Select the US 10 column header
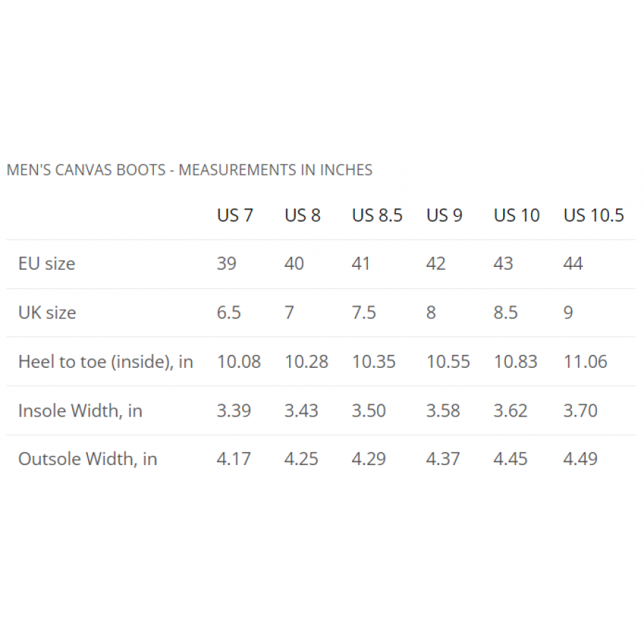This screenshot has height=644, width=644. pos(517,215)
